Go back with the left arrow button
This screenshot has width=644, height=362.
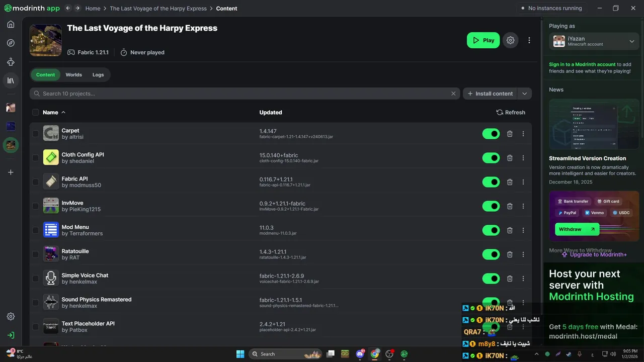click(68, 8)
